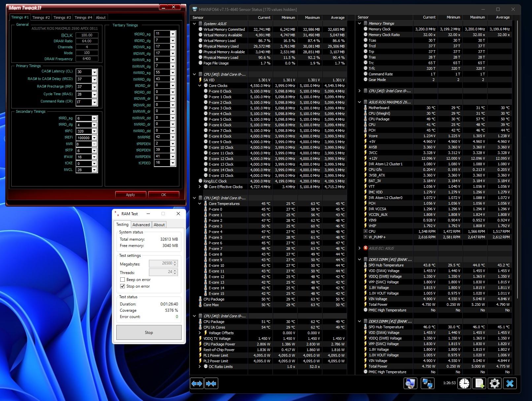The height and width of the screenshot is (401, 532).
Task: Click fan icon beside W_PUMP+ row
Action: tap(366, 237)
